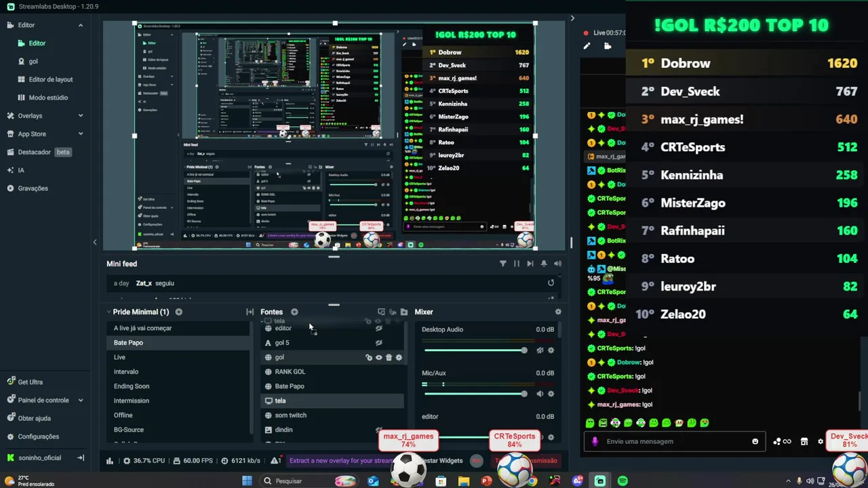Open scene transitions icon beside Pride Minimal
The height and width of the screenshot is (488, 868).
(x=250, y=312)
